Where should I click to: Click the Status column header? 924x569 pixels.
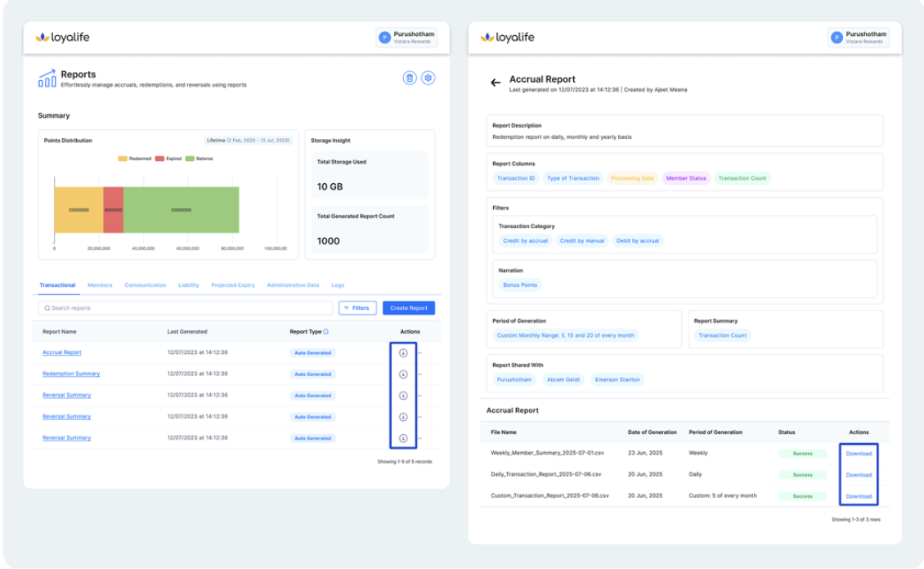coord(787,432)
